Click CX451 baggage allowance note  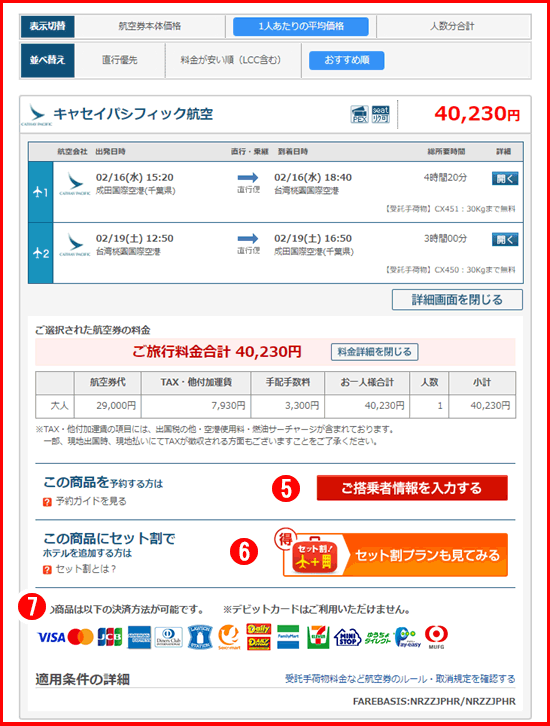[450, 209]
